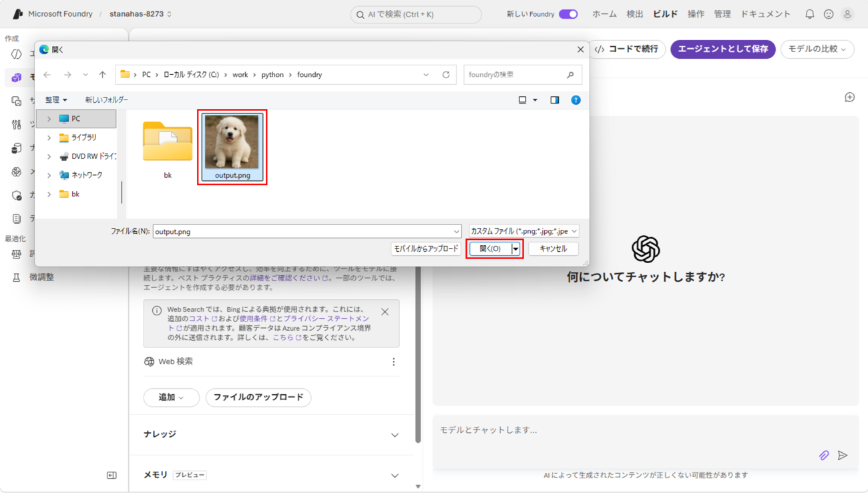The height and width of the screenshot is (493, 868).
Task: Open Web 検索 more options menu
Action: click(x=393, y=361)
